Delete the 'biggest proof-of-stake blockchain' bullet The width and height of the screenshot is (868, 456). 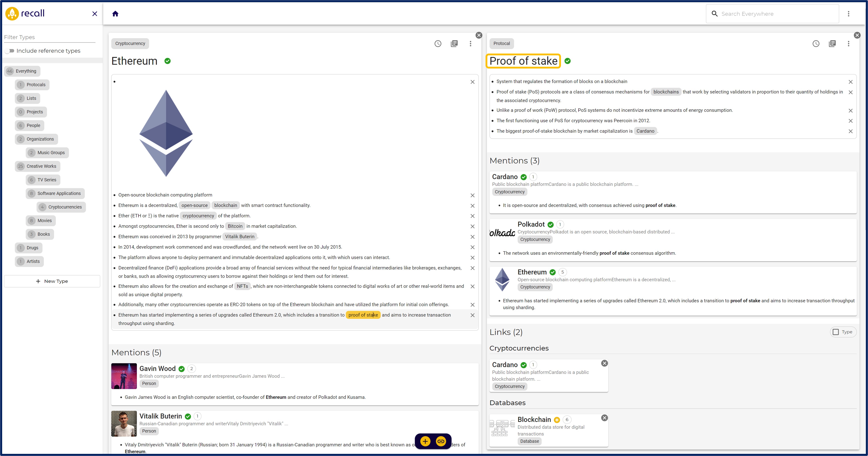click(x=850, y=132)
